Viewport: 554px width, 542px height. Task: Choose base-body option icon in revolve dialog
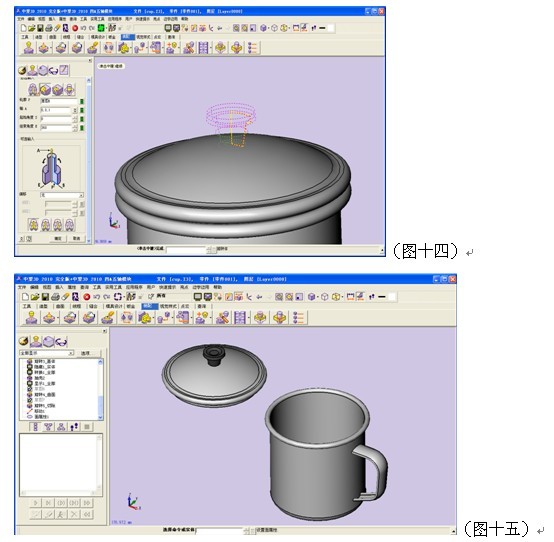coord(33,89)
